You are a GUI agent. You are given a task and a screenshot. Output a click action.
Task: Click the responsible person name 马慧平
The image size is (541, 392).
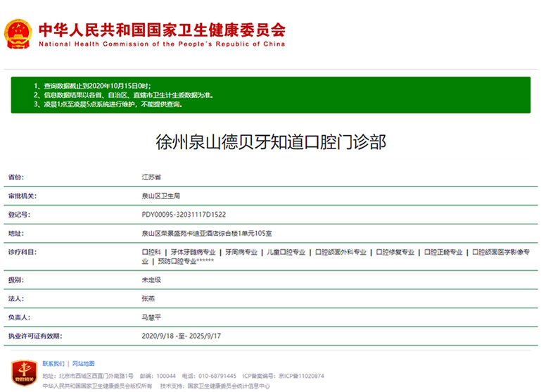(151, 317)
